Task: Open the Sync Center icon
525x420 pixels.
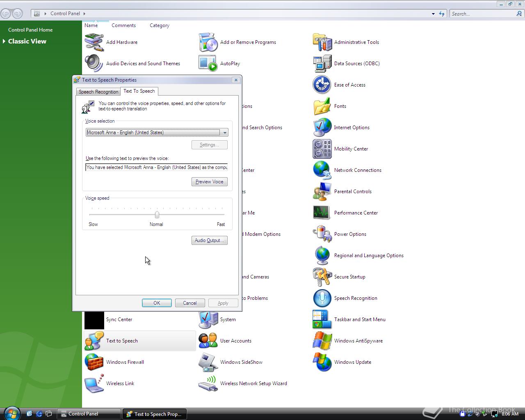Action: (94, 320)
